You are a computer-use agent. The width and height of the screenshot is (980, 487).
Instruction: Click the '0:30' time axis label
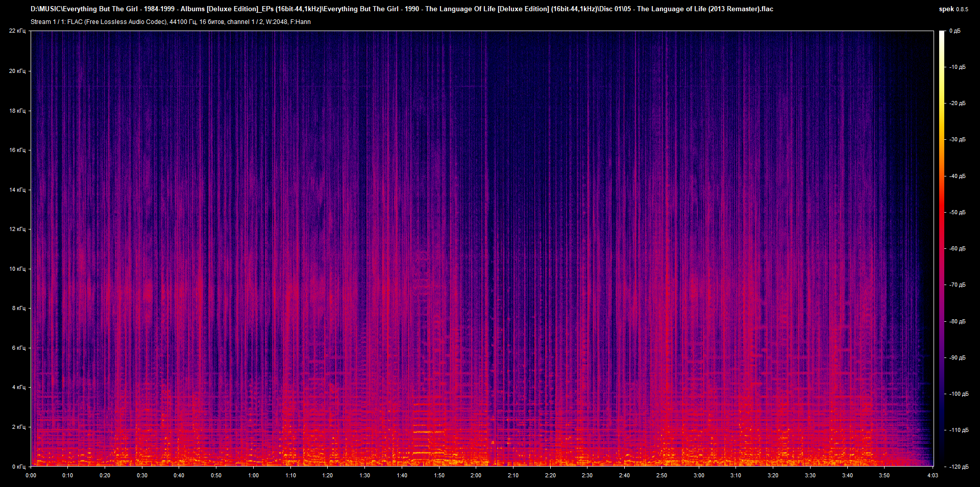[142, 475]
